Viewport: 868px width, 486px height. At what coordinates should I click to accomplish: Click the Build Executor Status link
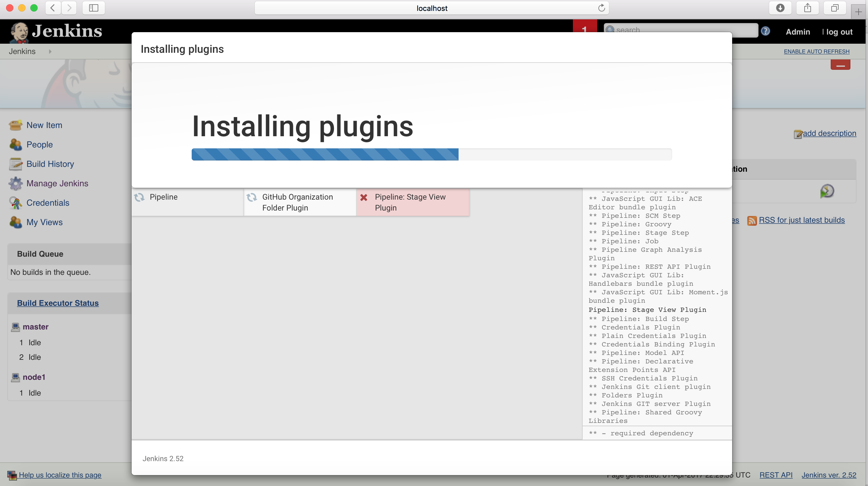tap(58, 303)
